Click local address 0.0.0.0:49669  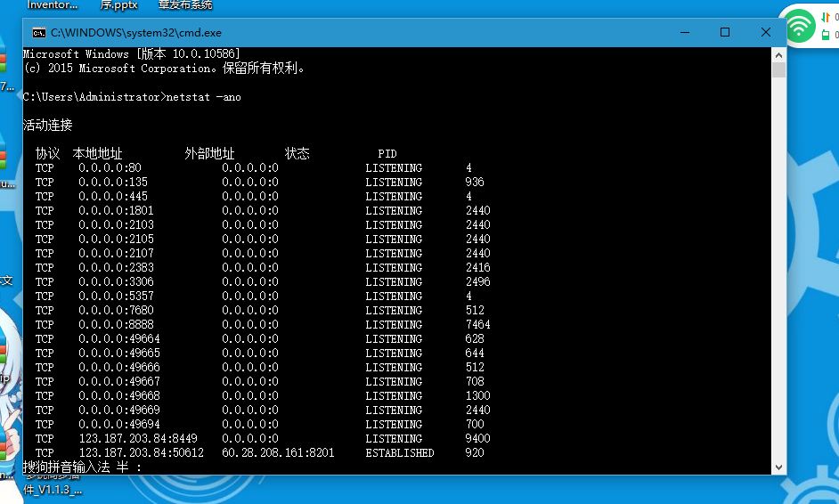pyautogui.click(x=119, y=410)
